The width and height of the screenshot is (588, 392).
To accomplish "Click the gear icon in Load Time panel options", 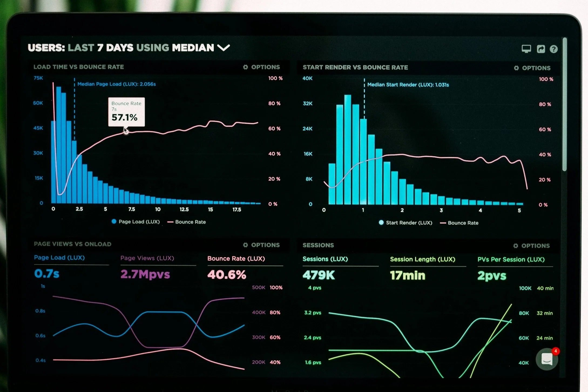I will click(245, 67).
